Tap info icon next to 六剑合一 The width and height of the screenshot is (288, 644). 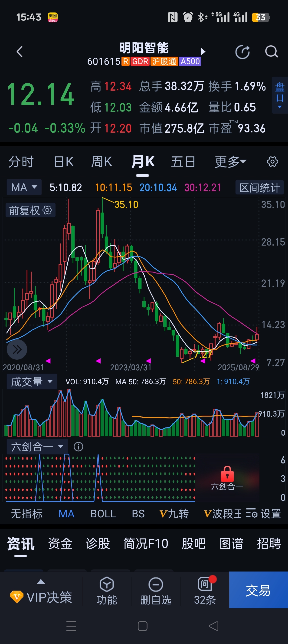click(x=78, y=447)
